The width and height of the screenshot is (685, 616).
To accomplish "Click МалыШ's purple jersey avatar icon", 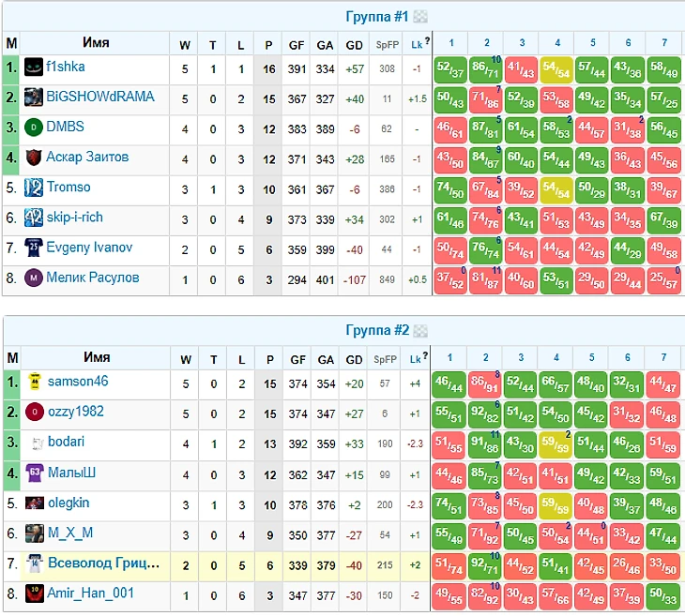I will [34, 473].
